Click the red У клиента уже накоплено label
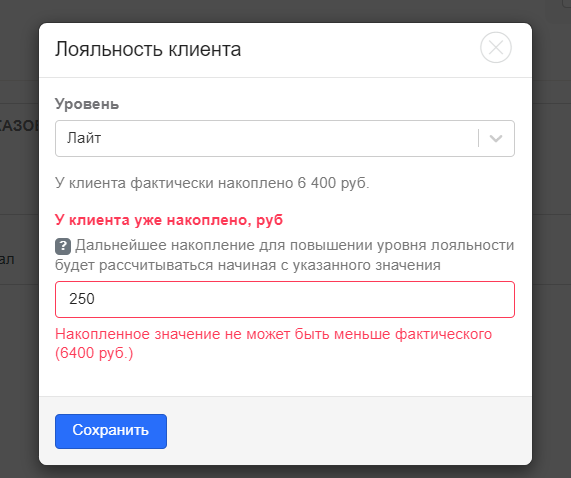The height and width of the screenshot is (478, 571). [169, 220]
